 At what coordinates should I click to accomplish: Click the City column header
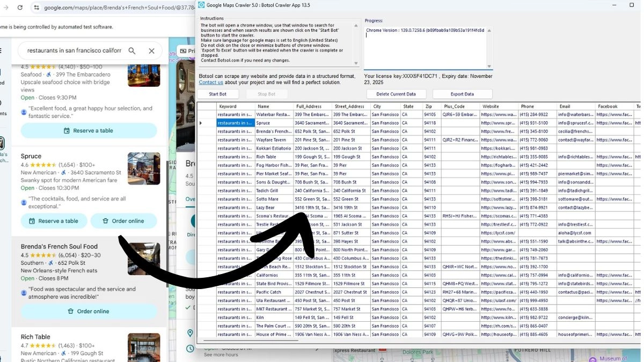[x=386, y=106]
